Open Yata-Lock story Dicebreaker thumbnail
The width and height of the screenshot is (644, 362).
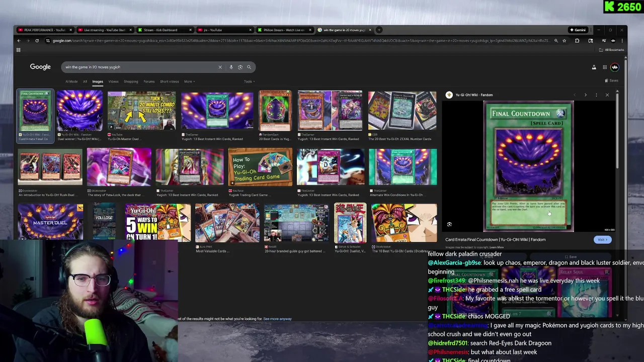pyautogui.click(x=119, y=167)
